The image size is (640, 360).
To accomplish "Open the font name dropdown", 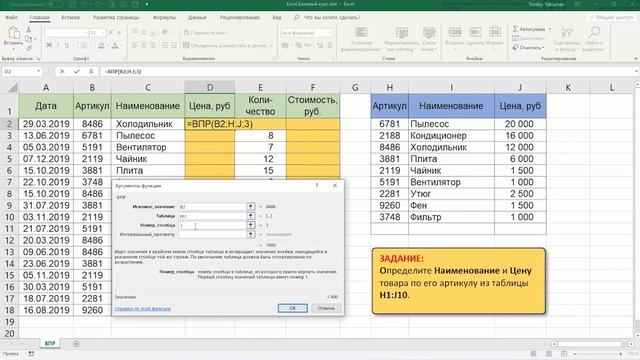I will pyautogui.click(x=86, y=32).
